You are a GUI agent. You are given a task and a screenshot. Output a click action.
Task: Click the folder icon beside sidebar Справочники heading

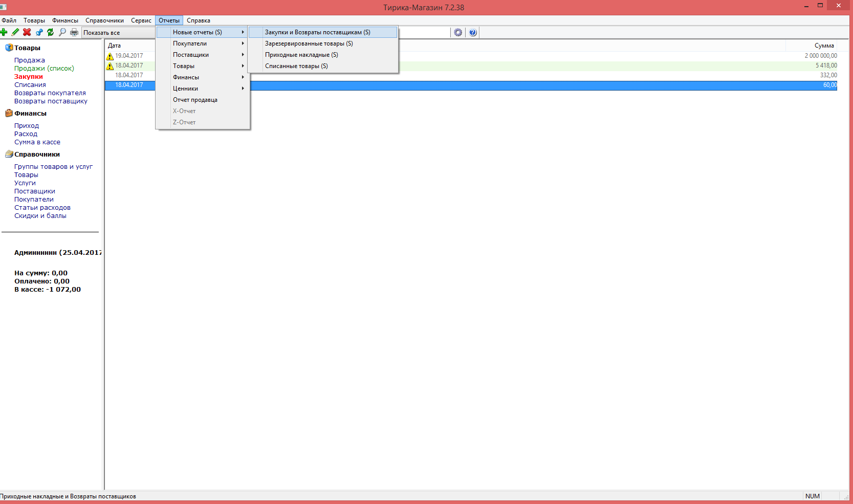point(9,154)
